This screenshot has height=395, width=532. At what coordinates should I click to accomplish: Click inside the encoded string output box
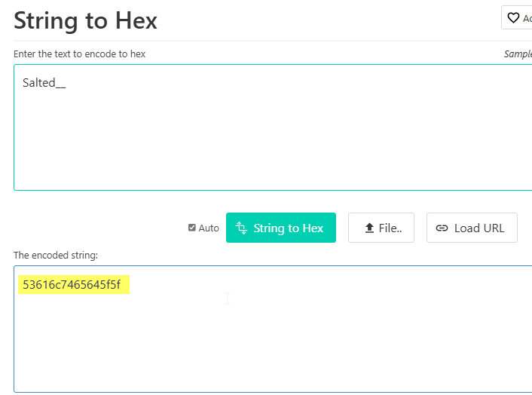click(273, 329)
